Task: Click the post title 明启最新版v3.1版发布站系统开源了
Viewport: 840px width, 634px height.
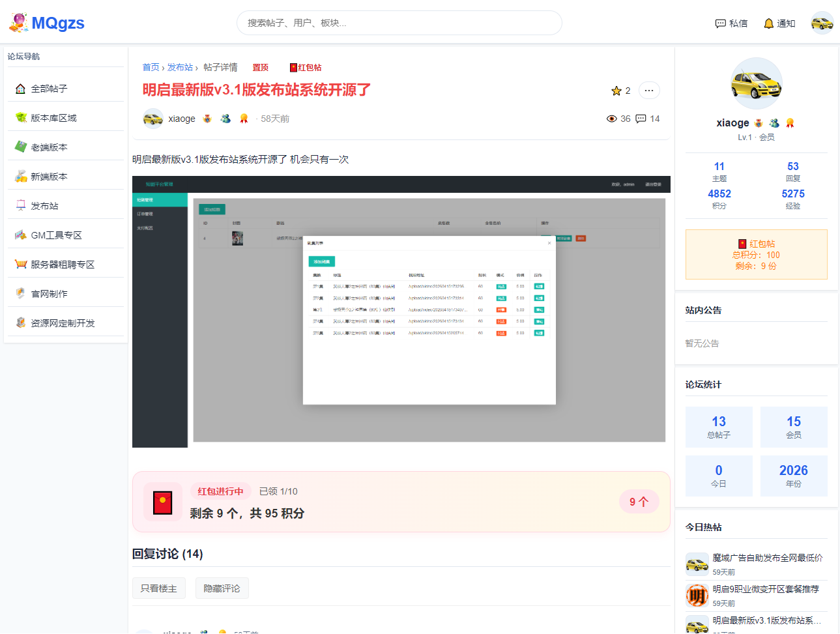Action: [257, 90]
